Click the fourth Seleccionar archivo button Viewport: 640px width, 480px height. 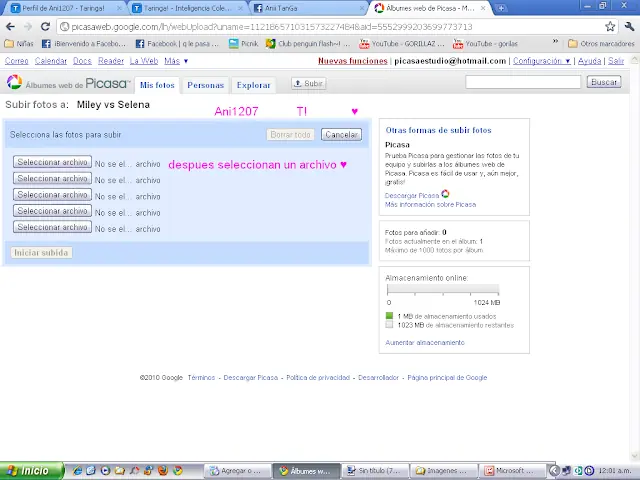pyautogui.click(x=52, y=211)
